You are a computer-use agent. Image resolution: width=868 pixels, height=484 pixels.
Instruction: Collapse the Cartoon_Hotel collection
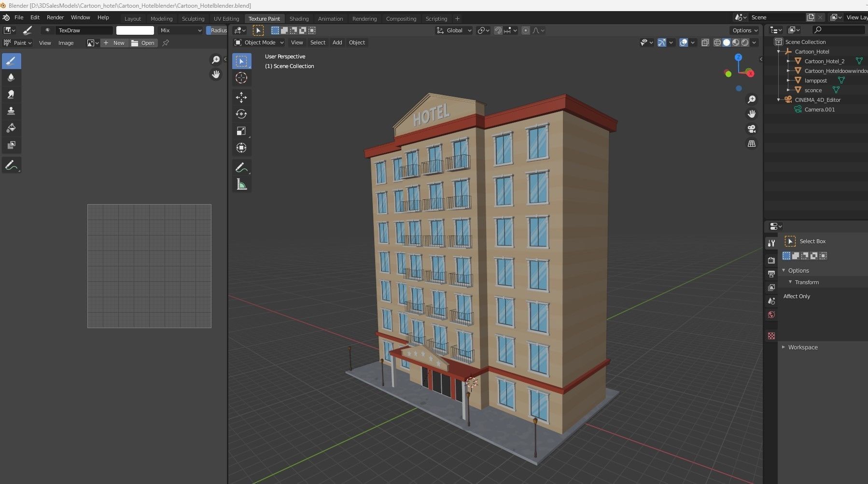click(x=779, y=52)
